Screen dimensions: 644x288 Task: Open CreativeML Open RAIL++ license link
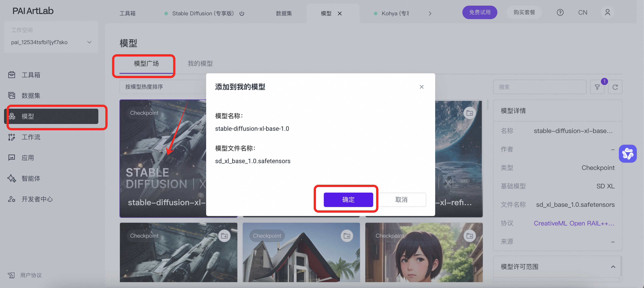pos(574,223)
